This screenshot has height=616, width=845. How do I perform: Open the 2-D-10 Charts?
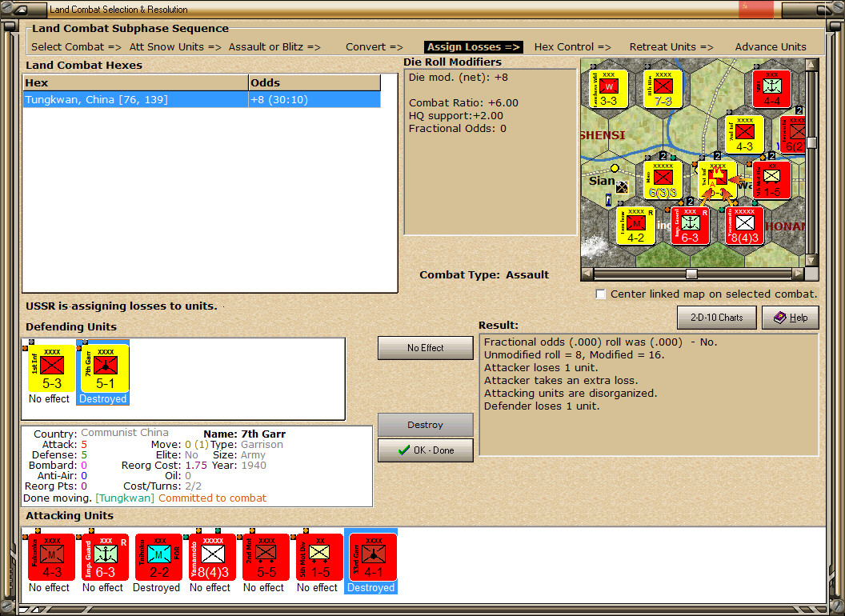(716, 318)
